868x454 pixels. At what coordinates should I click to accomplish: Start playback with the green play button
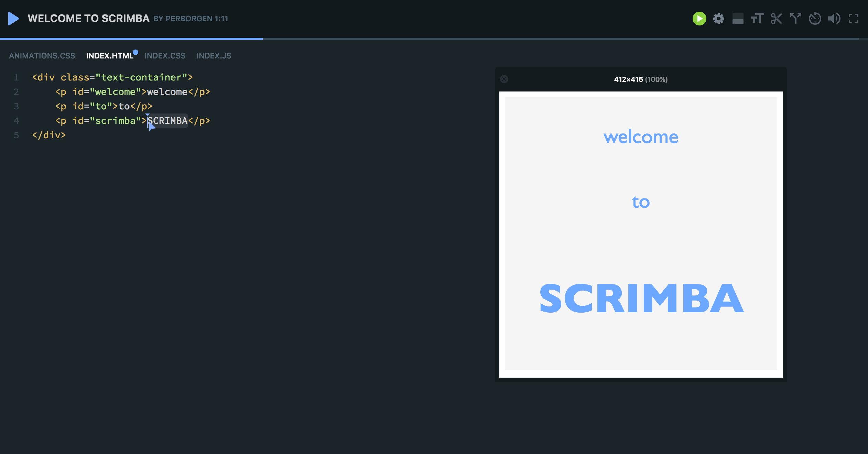[699, 19]
